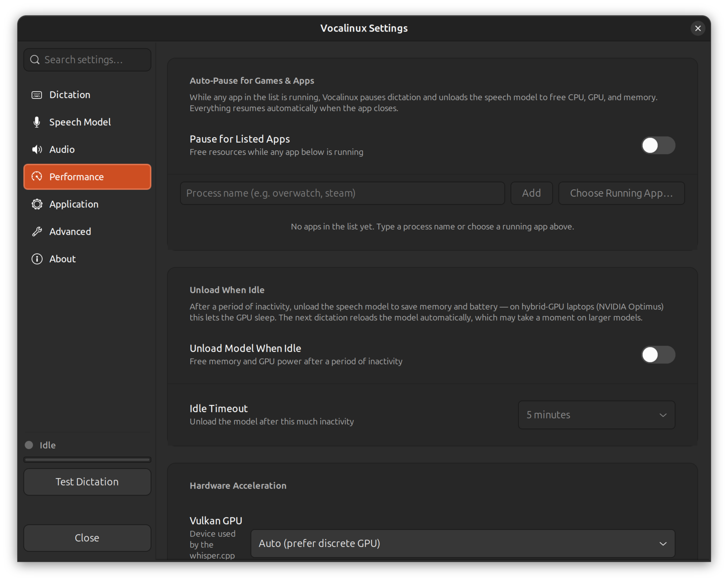Show the Advanced settings page
This screenshot has height=581, width=728.
[87, 232]
